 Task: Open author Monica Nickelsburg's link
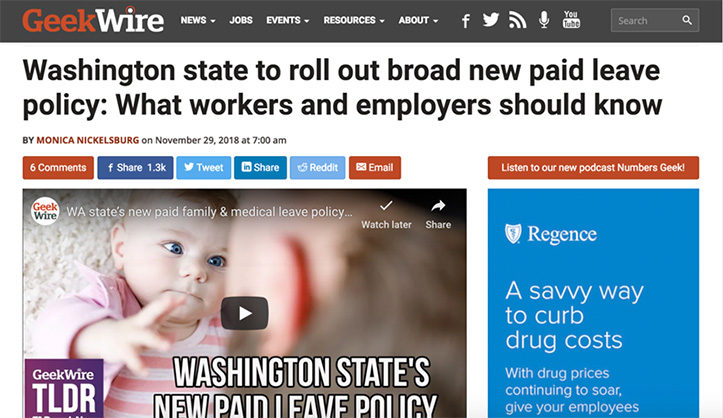88,140
